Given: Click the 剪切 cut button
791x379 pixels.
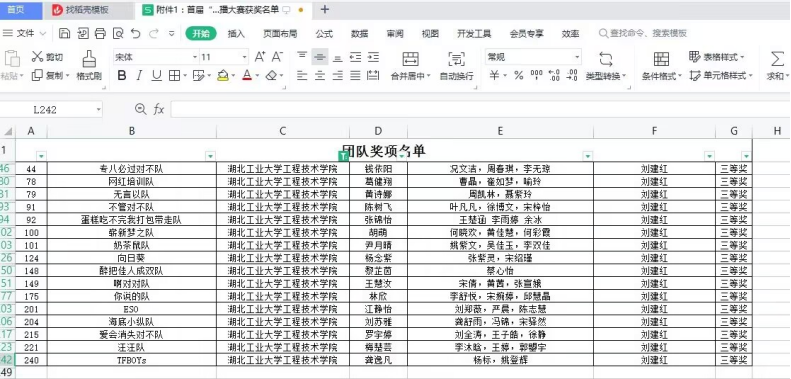Looking at the screenshot, I should pyautogui.click(x=47, y=57).
